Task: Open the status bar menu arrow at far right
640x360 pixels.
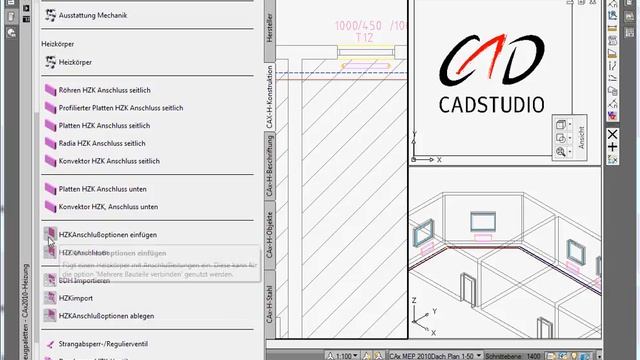Action: click(x=599, y=356)
